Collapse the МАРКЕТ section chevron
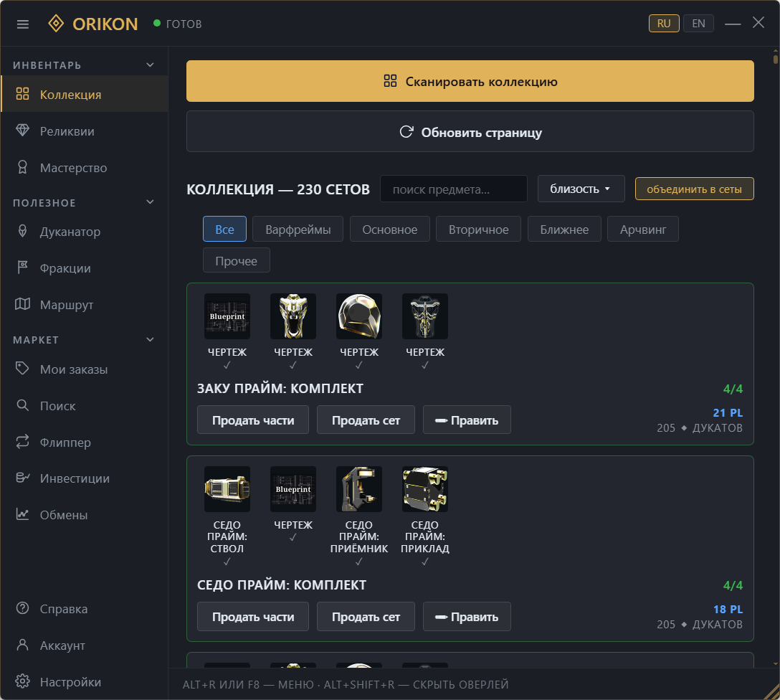The height and width of the screenshot is (700, 780). coord(151,340)
